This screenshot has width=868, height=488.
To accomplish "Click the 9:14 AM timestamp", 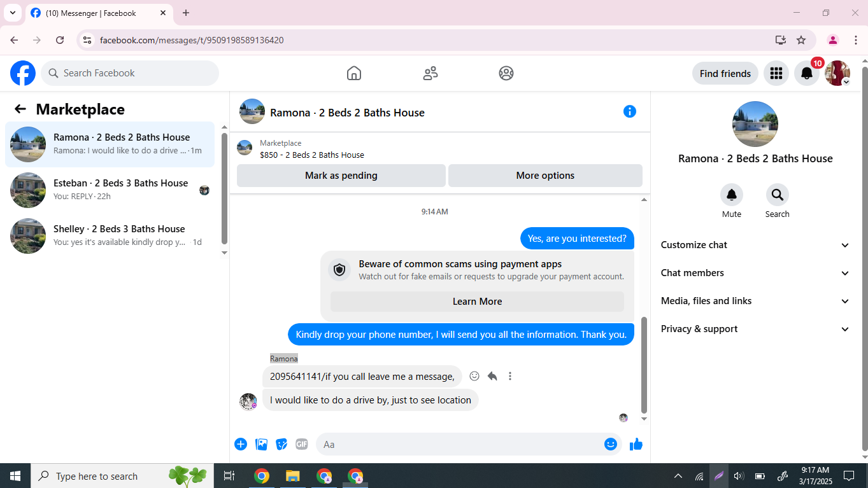I will pyautogui.click(x=435, y=212).
